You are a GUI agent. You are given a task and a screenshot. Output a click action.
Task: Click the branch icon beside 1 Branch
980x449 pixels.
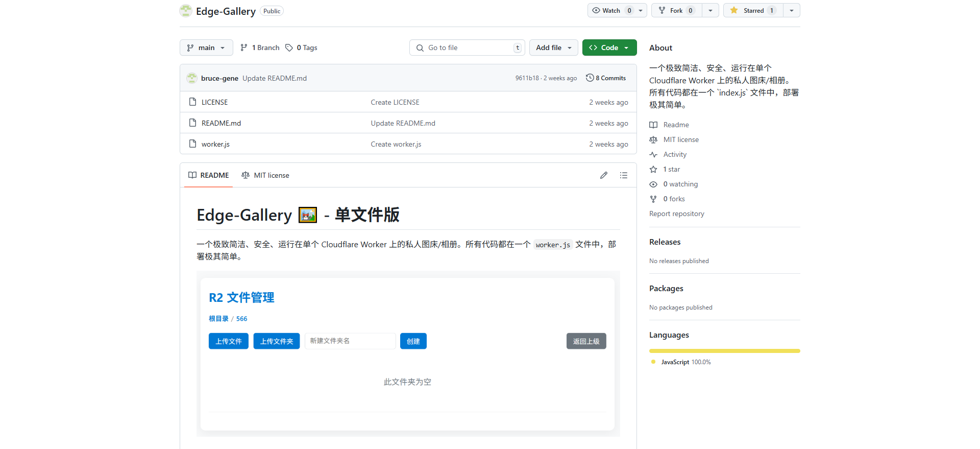pyautogui.click(x=244, y=48)
